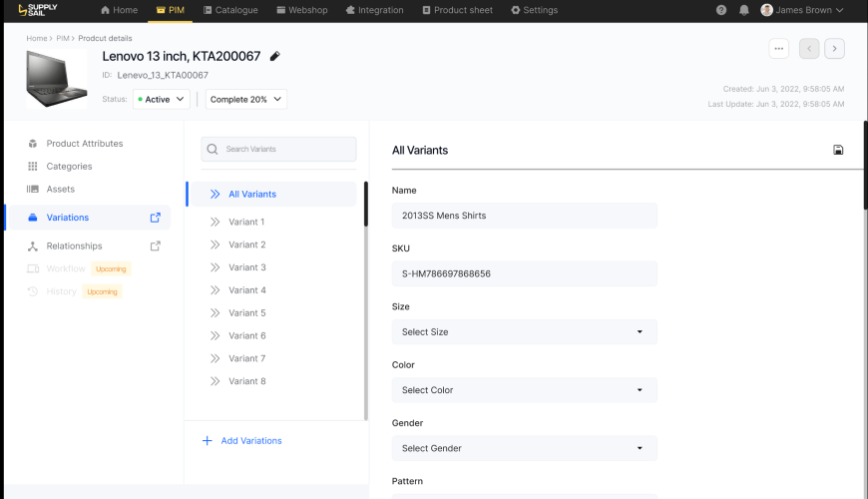This screenshot has height=499, width=868.
Task: Select Variant 3 in the list
Action: pos(246,266)
